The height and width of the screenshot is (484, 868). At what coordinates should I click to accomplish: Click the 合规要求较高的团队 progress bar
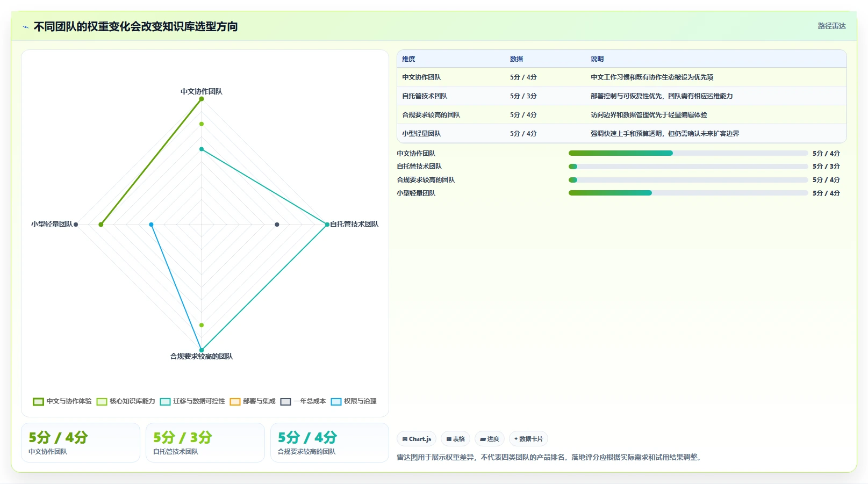(688, 180)
